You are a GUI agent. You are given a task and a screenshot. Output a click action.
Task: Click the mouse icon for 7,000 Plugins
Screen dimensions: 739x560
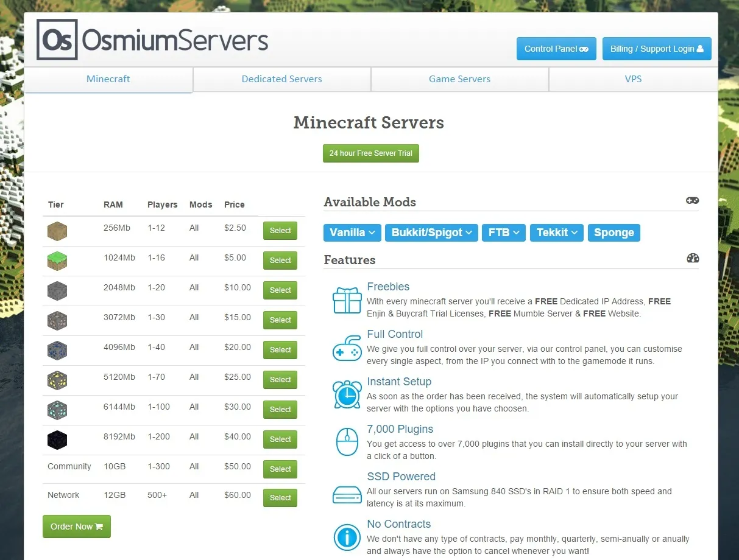coord(347,442)
